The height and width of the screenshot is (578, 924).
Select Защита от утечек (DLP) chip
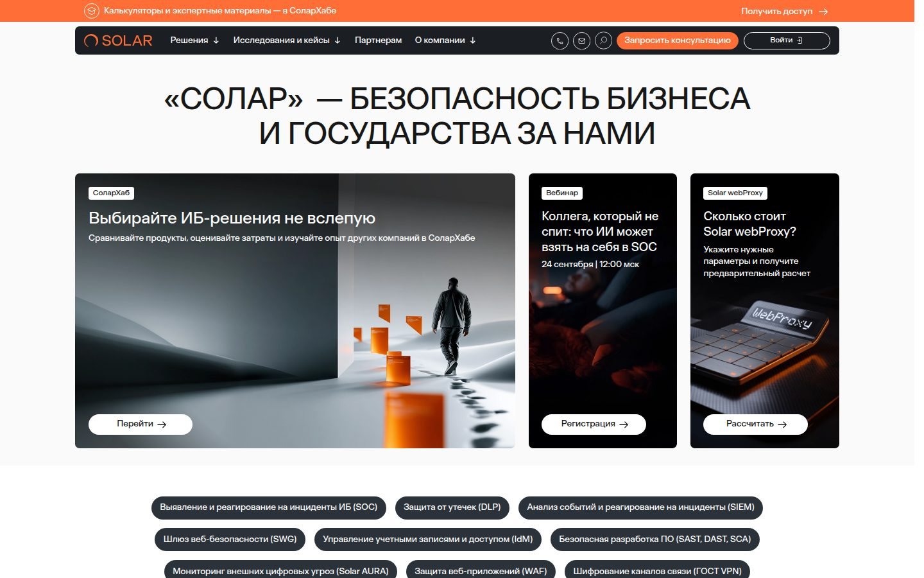point(452,507)
